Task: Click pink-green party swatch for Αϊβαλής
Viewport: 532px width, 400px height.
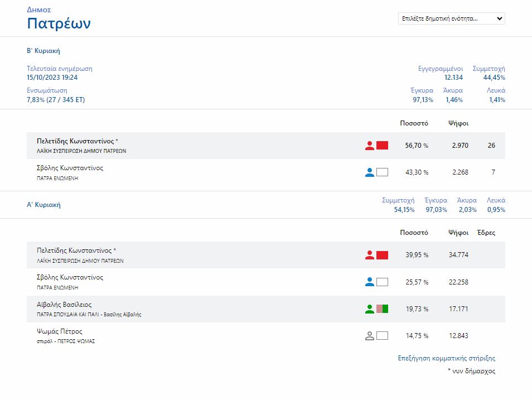Action: (382, 309)
